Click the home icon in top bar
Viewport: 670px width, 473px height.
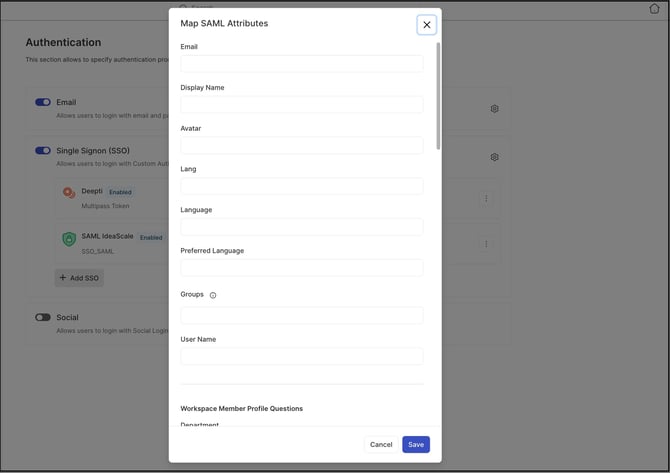click(x=655, y=8)
